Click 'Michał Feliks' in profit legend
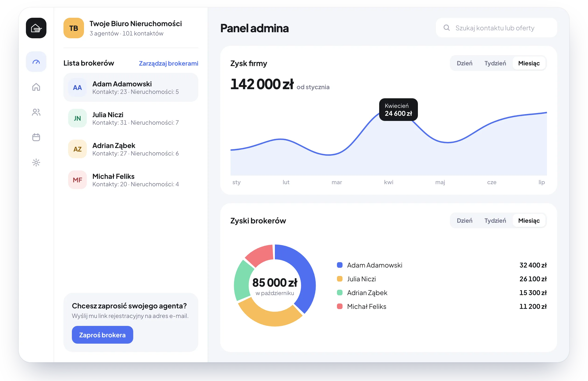The width and height of the screenshot is (588, 381). click(367, 306)
